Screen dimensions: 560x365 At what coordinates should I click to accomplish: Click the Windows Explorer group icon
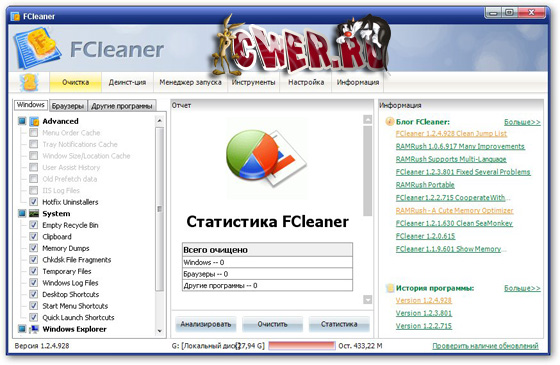coord(34,329)
